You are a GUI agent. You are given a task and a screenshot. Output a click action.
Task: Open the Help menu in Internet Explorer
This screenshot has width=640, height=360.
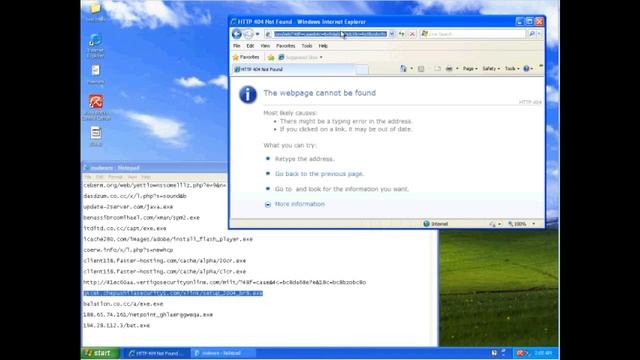323,46
